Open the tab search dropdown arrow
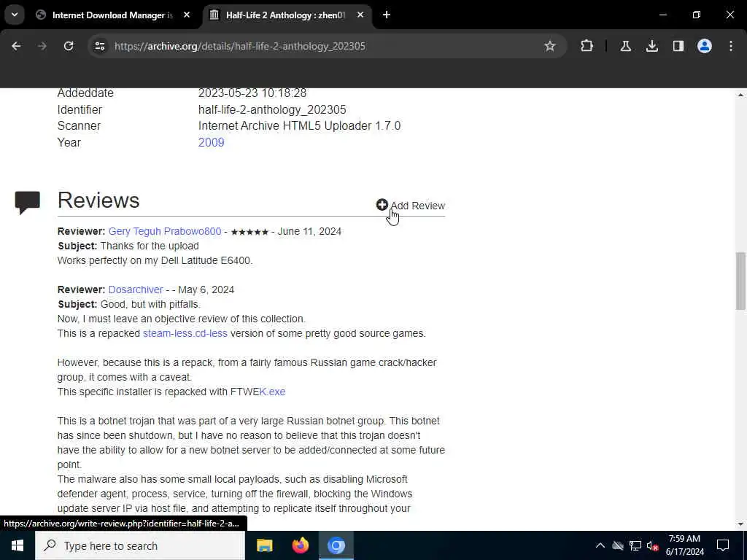 click(x=15, y=15)
